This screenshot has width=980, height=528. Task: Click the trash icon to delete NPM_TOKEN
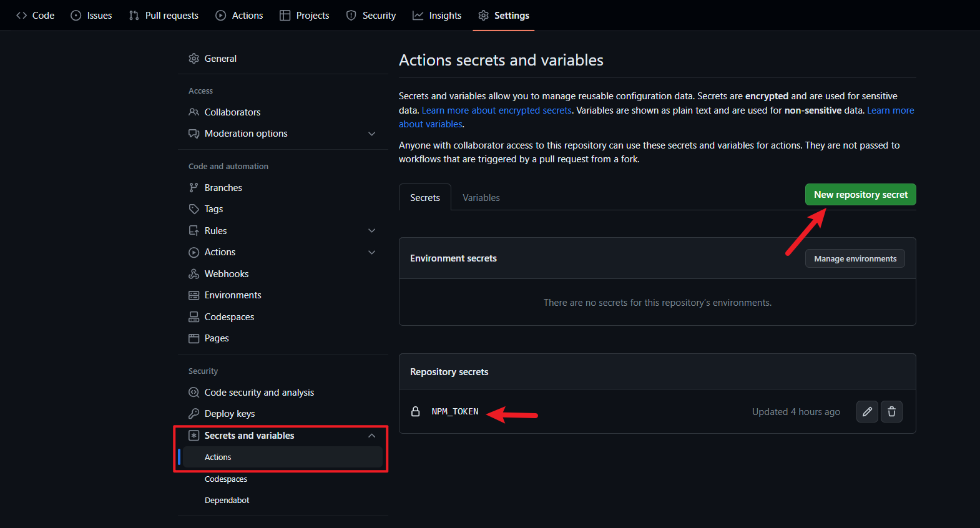coord(891,412)
